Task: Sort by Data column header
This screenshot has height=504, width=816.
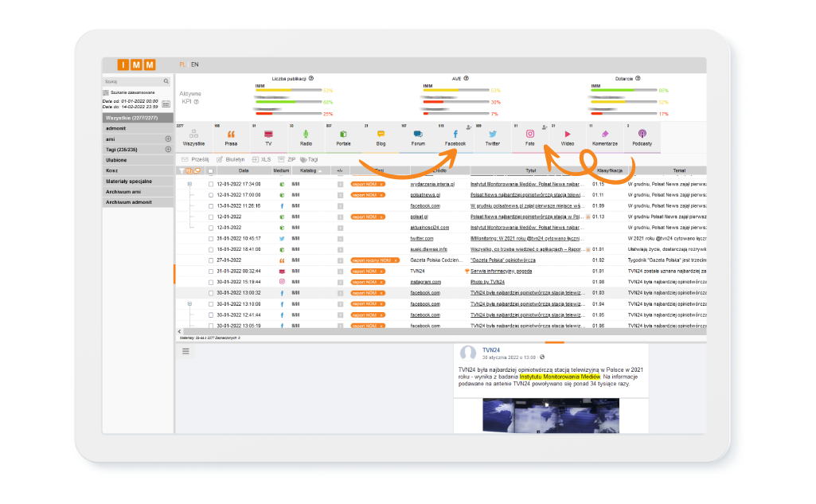Action: [244, 170]
